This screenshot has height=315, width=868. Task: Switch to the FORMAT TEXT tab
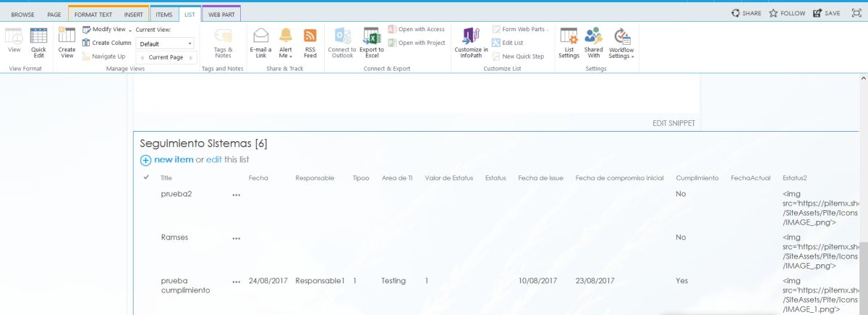tap(93, 14)
